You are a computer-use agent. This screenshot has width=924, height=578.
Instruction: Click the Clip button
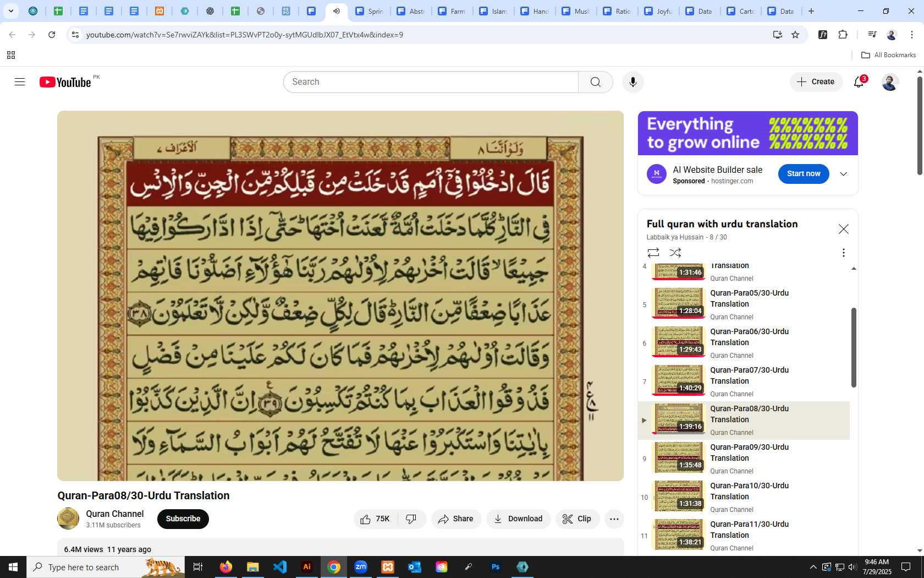click(577, 519)
